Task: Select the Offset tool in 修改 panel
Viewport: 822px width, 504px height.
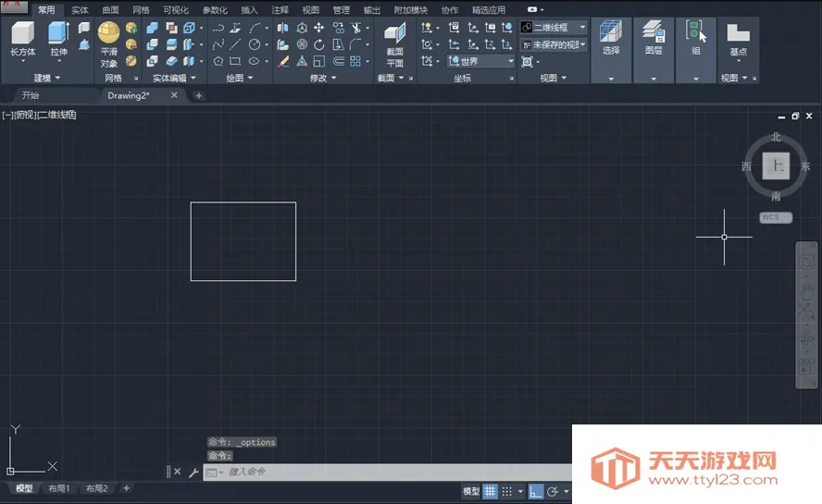Action: 339,61
